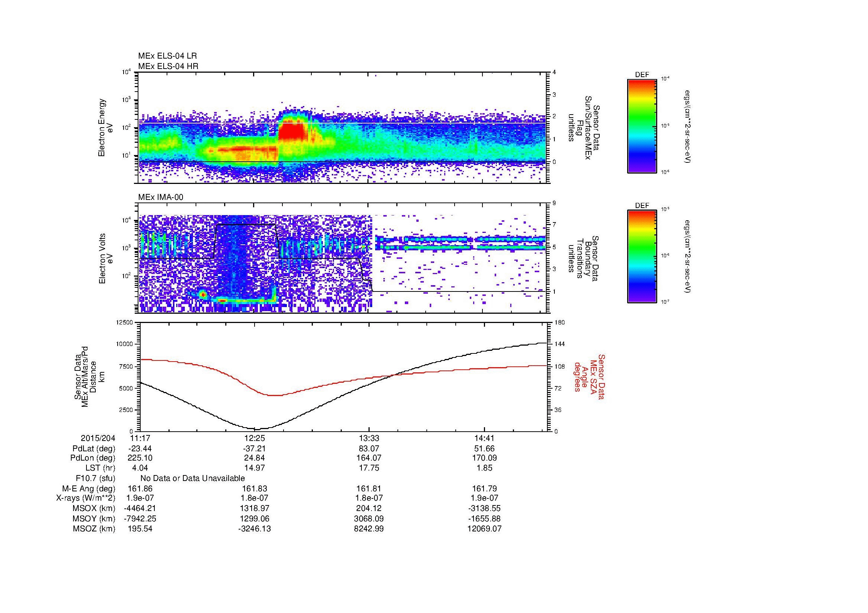Click the MEx IMA-00 panel title
This screenshot has height=613, width=868.
click(x=161, y=197)
